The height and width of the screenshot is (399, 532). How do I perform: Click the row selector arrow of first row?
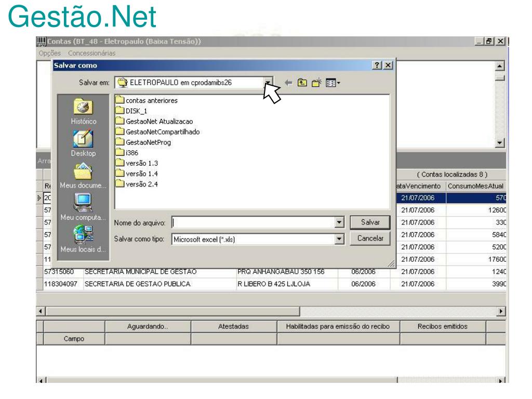[x=39, y=198]
